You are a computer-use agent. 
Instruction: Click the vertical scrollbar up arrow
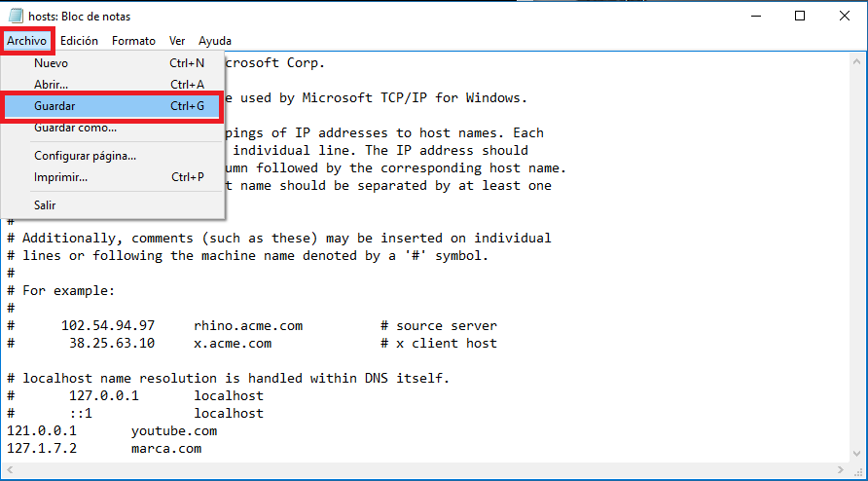857,61
